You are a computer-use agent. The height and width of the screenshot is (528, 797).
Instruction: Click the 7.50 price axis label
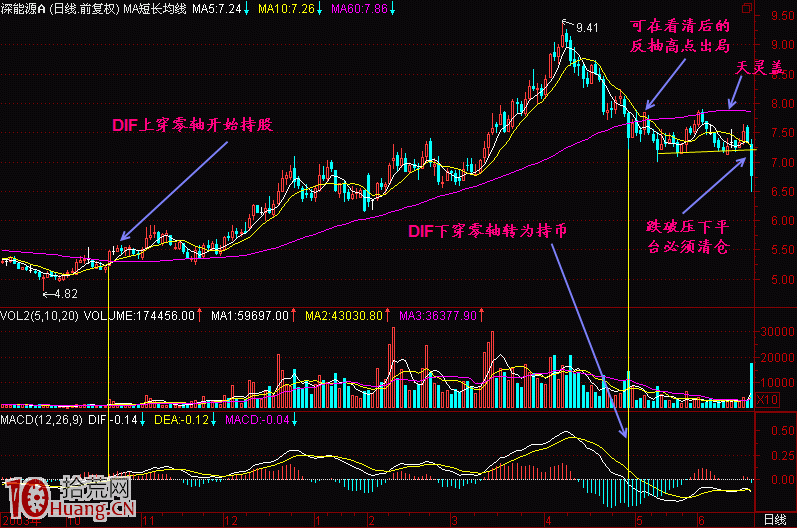[x=783, y=133]
